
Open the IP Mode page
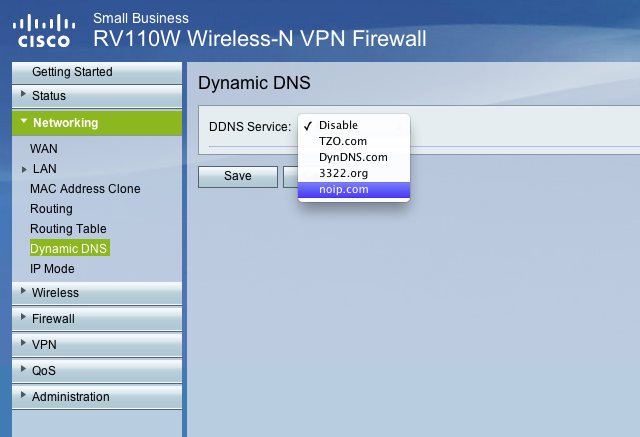52,269
